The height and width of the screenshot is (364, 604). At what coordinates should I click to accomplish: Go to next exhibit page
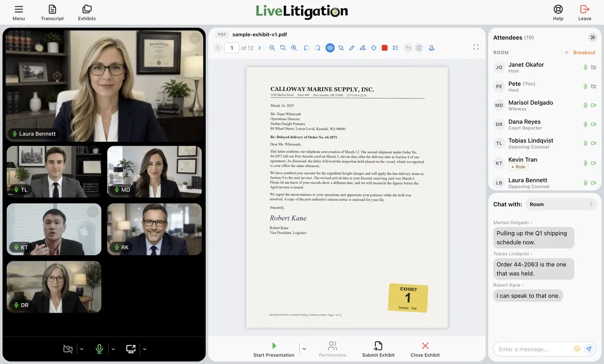pyautogui.click(x=260, y=48)
